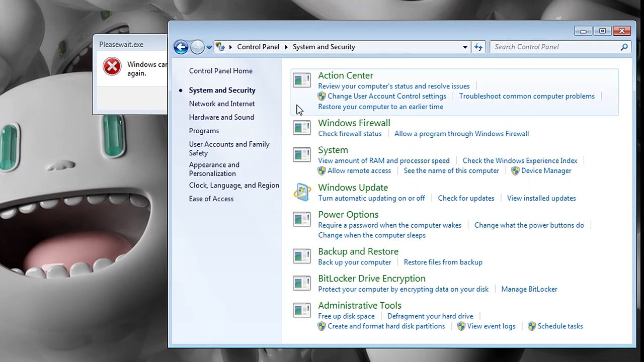
Task: Open Ease of Access category
Action: pyautogui.click(x=211, y=199)
